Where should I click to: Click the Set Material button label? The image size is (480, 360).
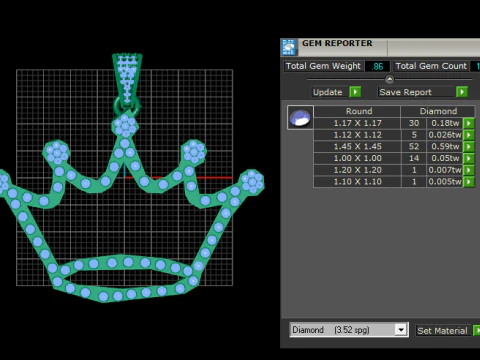(442, 331)
